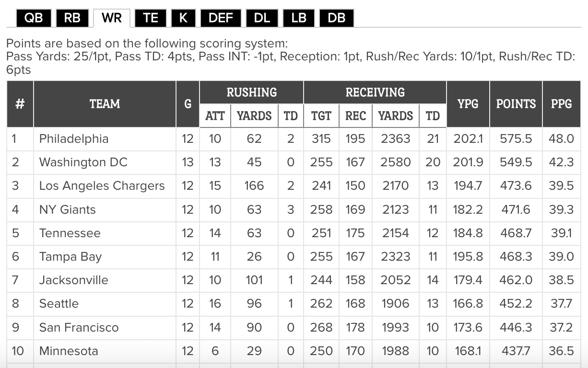Screen dimensions: 588x368
Task: Click the active WR tab
Action: 112,18
